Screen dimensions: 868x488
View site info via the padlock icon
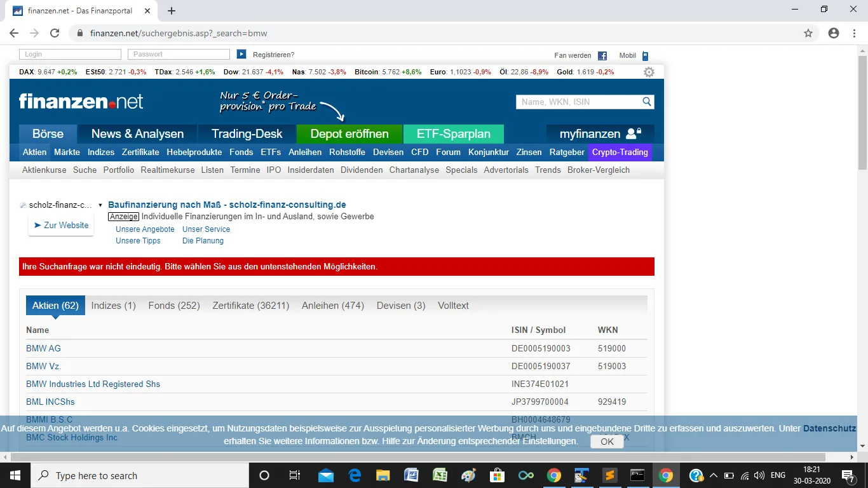pyautogui.click(x=80, y=33)
